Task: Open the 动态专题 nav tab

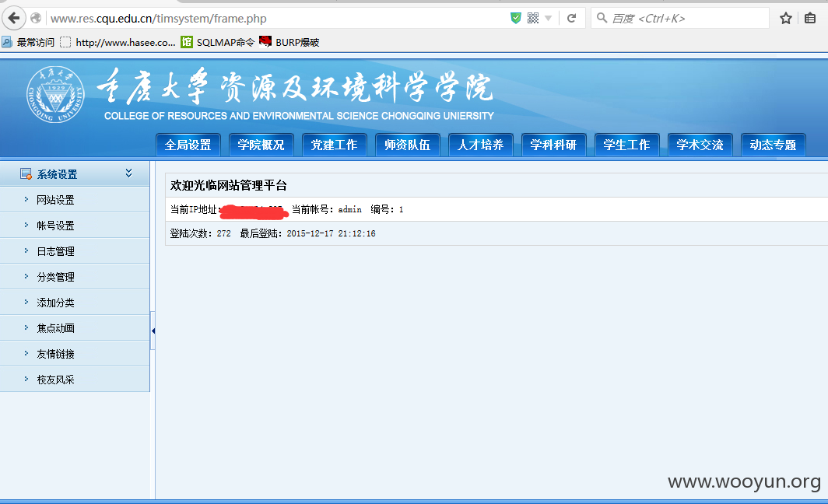Action: tap(773, 145)
